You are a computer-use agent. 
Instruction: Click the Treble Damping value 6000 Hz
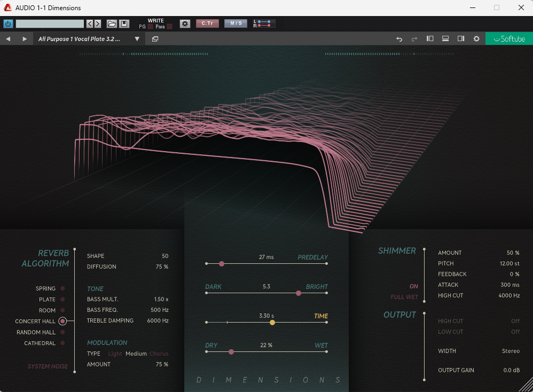[x=158, y=320]
